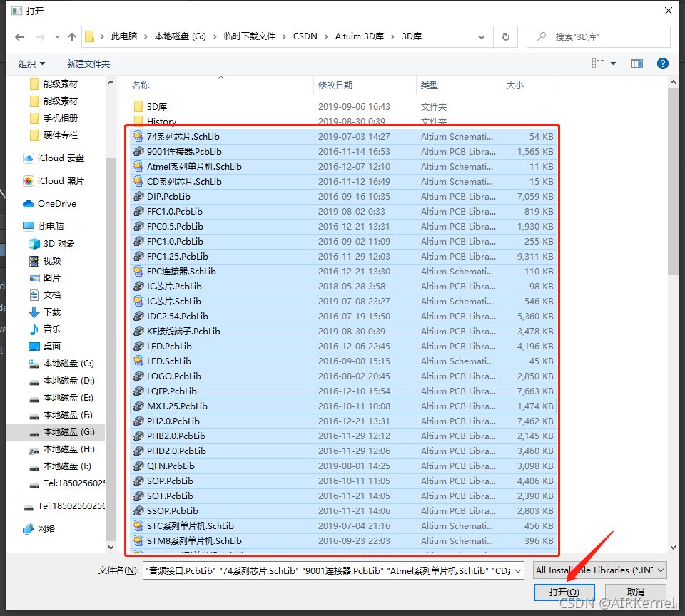Click CSDN in the address path

point(305,36)
